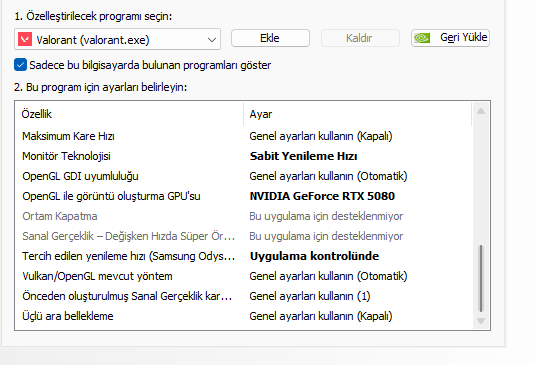Open OpenGL GDI uyumluluğu setting value (Otomatik)
Viewport: 539px width, 365px height.
(328, 176)
